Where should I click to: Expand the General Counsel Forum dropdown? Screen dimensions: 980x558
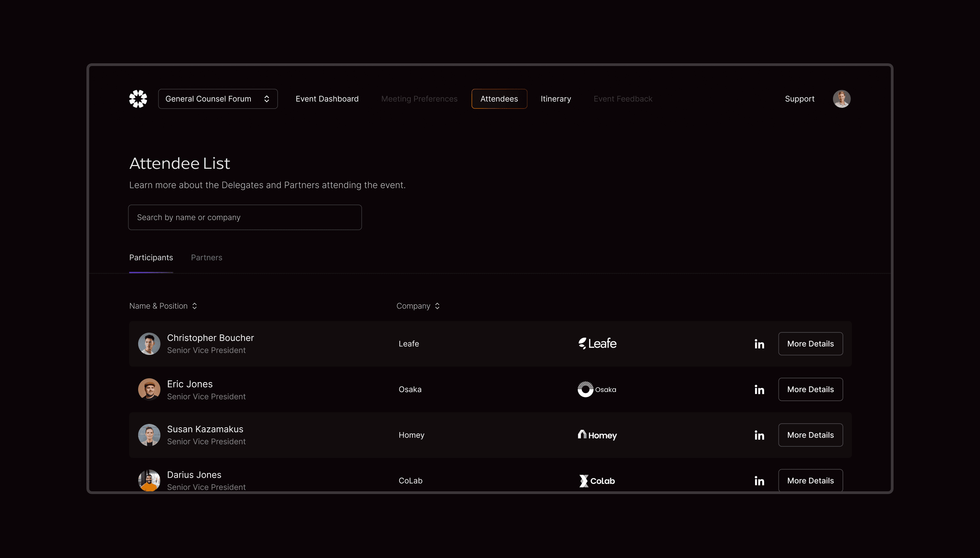(218, 99)
